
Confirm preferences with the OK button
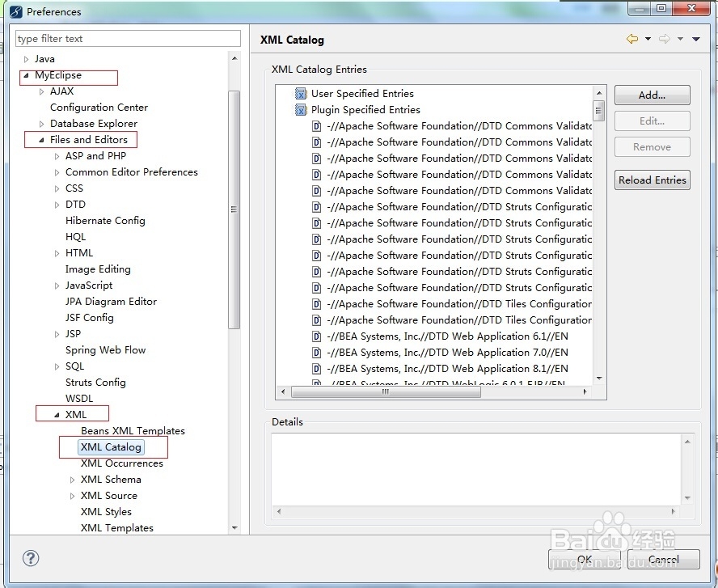coord(584,559)
